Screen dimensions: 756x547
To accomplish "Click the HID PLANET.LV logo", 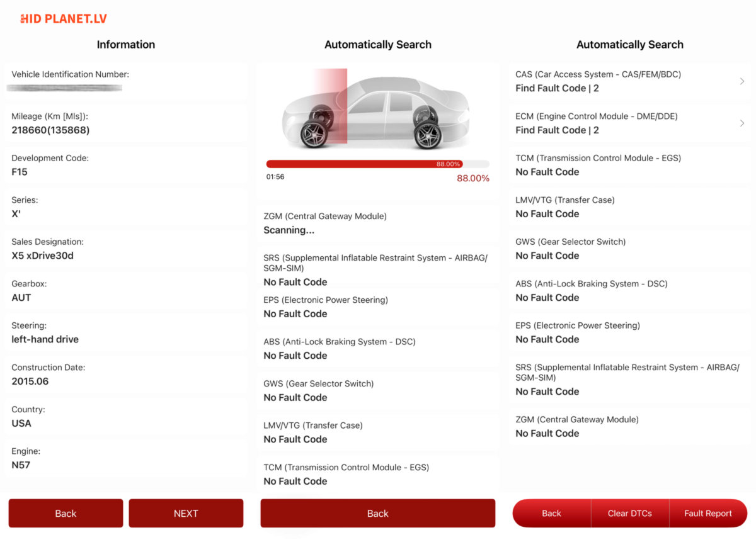I will [64, 19].
